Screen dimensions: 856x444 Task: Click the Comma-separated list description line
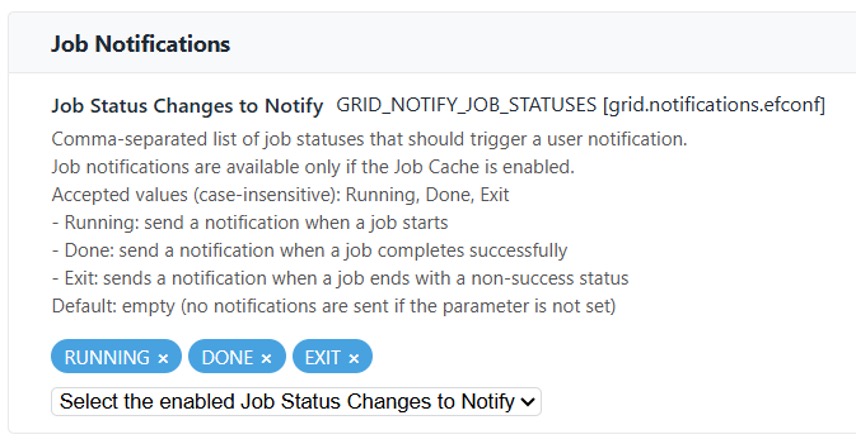coord(369,138)
